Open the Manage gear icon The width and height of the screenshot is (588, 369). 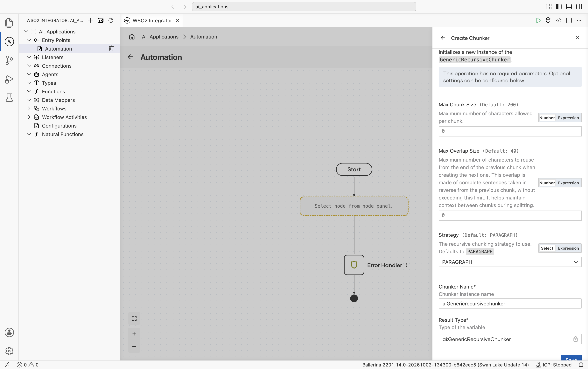(9, 351)
